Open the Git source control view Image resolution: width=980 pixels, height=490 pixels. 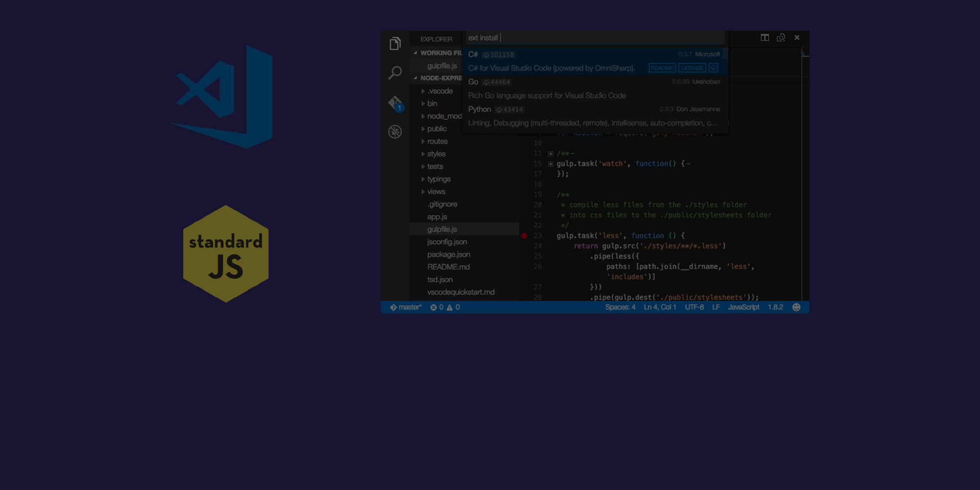(395, 101)
